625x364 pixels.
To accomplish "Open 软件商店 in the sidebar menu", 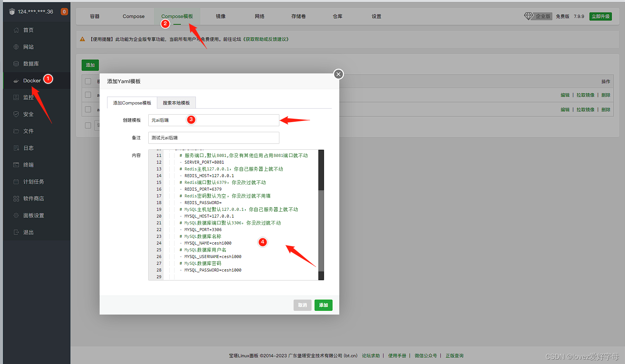I will 34,198.
